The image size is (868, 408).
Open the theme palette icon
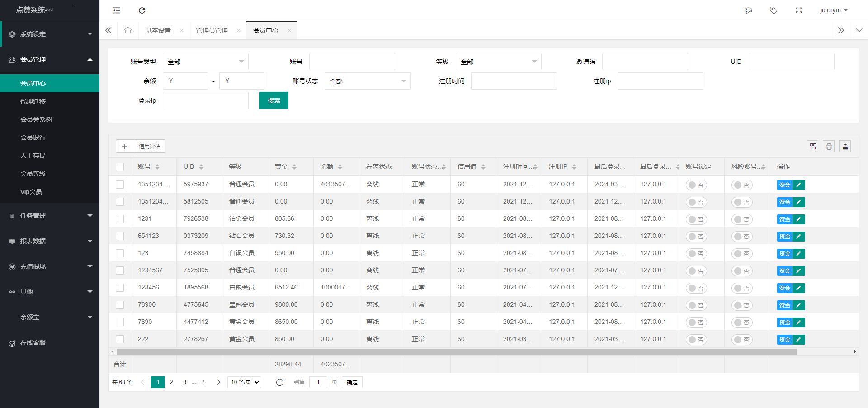click(748, 10)
